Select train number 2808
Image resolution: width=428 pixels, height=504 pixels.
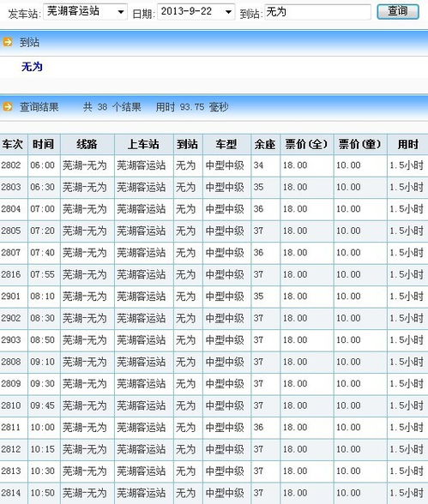11,362
